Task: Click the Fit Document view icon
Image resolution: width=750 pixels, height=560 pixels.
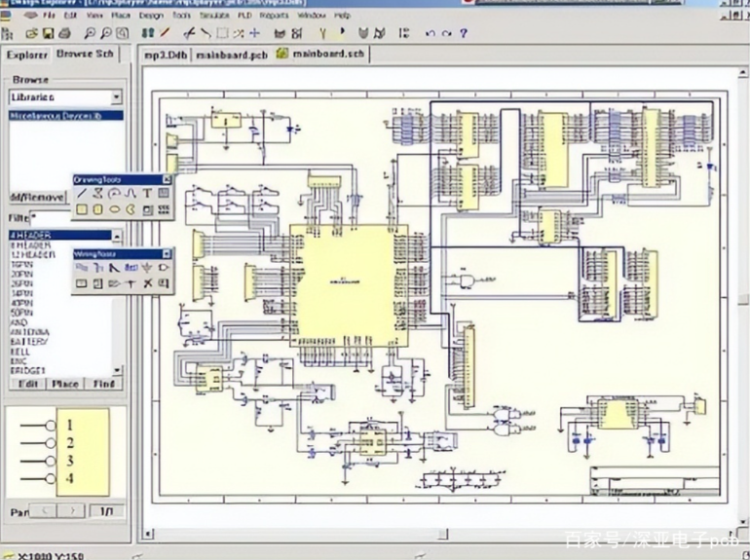Action: (123, 33)
